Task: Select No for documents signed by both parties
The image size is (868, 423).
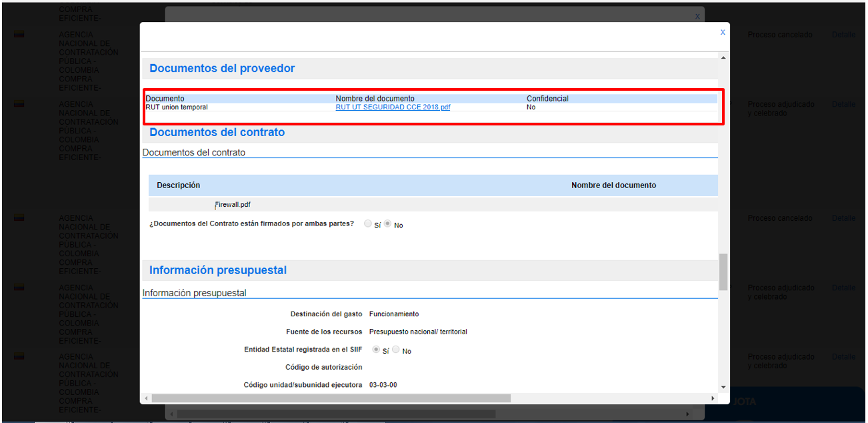Action: [388, 225]
